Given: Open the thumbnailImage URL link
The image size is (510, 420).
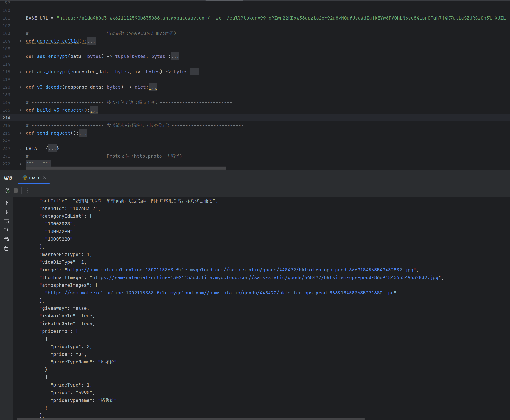Looking at the screenshot, I should coord(265,277).
